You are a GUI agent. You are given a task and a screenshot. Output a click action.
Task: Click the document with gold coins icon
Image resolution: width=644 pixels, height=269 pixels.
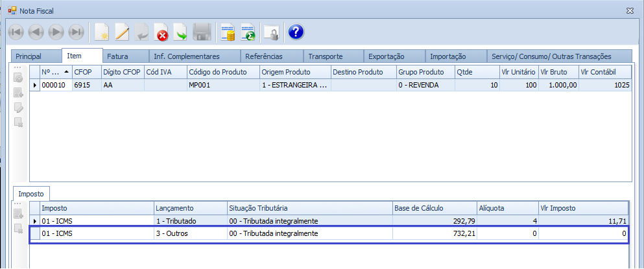click(x=227, y=32)
